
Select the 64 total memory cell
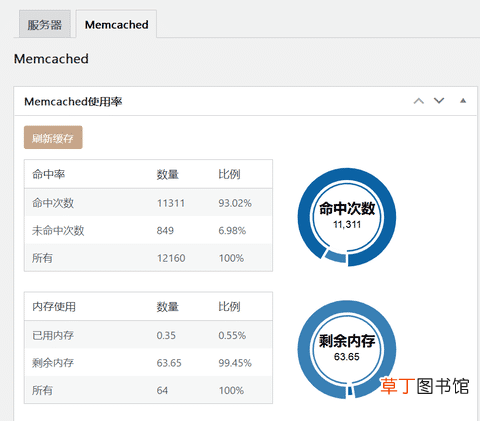[162, 390]
